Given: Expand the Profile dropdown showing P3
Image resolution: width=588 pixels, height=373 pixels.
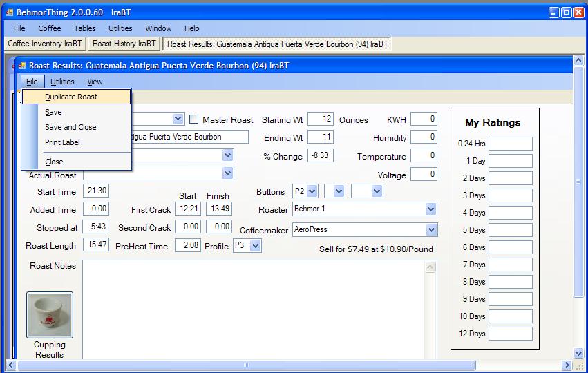Looking at the screenshot, I should tap(256, 246).
